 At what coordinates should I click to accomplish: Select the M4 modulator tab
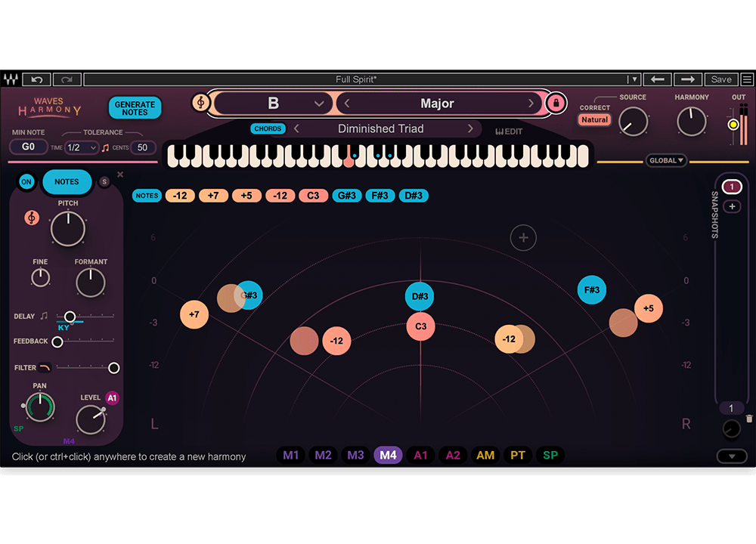[x=388, y=456]
